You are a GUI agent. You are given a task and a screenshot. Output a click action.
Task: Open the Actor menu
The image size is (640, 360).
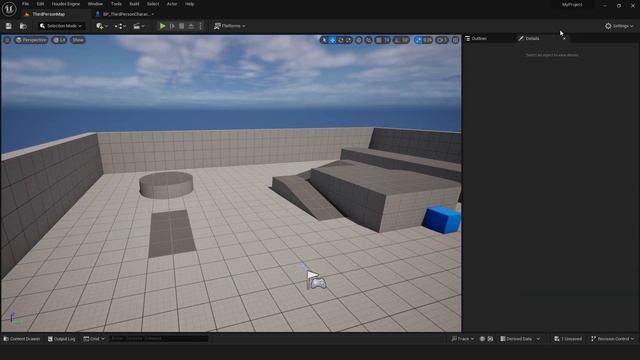tap(172, 4)
